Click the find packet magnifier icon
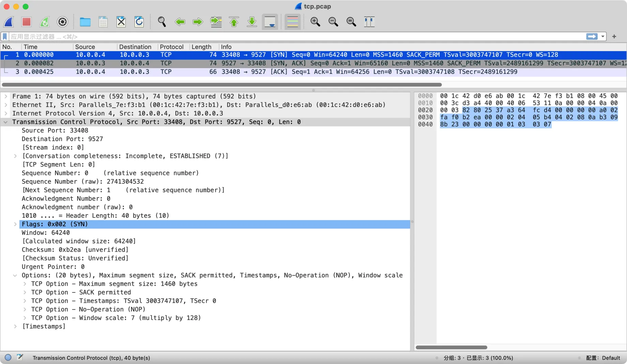The image size is (627, 364). 162,22
